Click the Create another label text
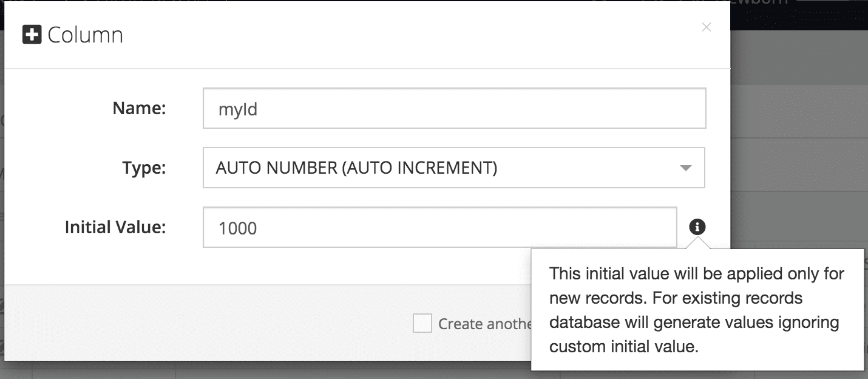The height and width of the screenshot is (379, 868). (x=485, y=324)
